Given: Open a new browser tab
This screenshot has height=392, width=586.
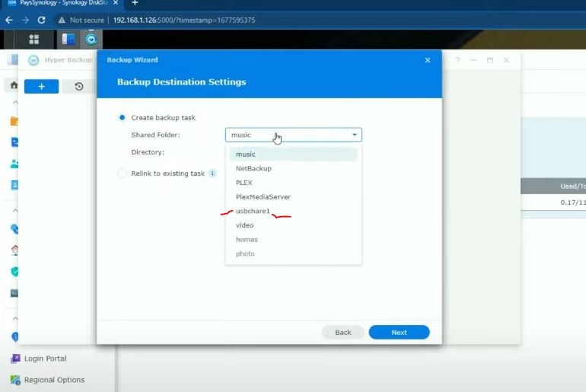Looking at the screenshot, I should (x=135, y=3).
